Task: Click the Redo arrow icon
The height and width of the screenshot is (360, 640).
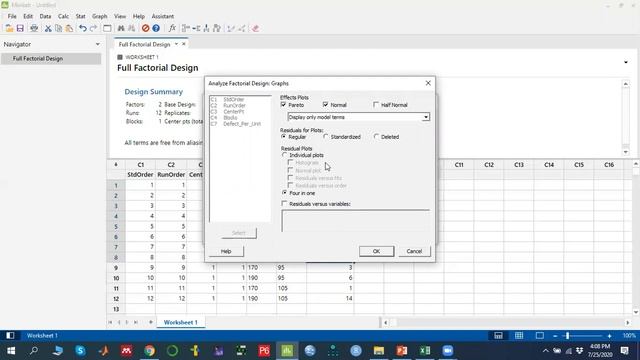Action: click(93, 28)
